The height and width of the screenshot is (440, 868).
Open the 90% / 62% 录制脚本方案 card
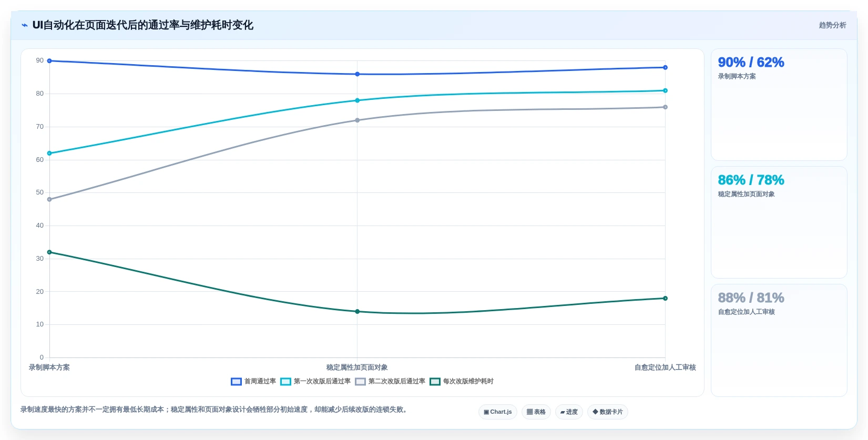pos(779,105)
